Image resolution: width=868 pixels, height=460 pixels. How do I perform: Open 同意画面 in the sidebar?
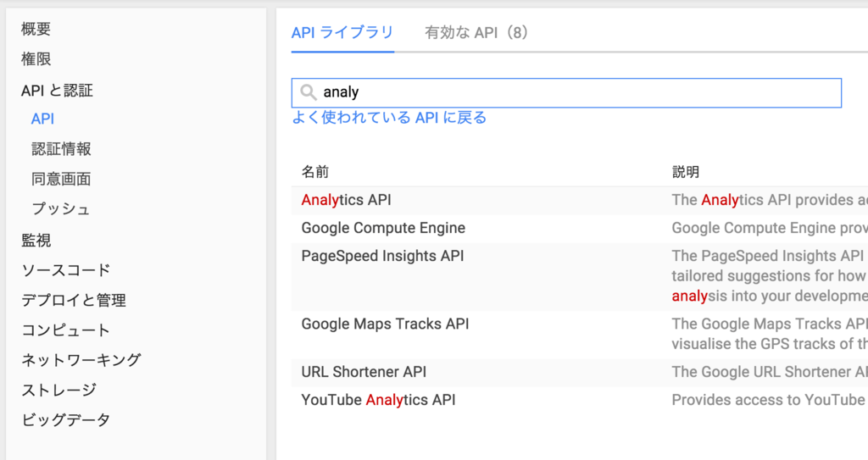point(61,179)
